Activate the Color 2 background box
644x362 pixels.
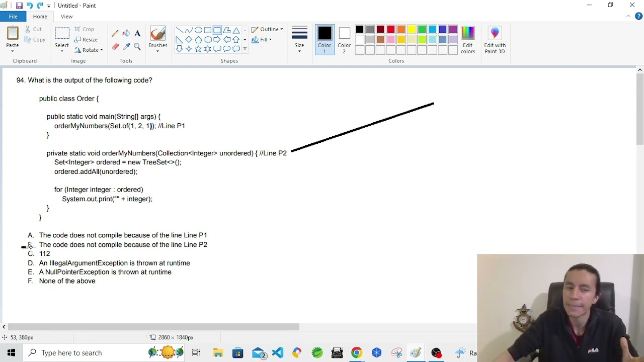tap(344, 40)
